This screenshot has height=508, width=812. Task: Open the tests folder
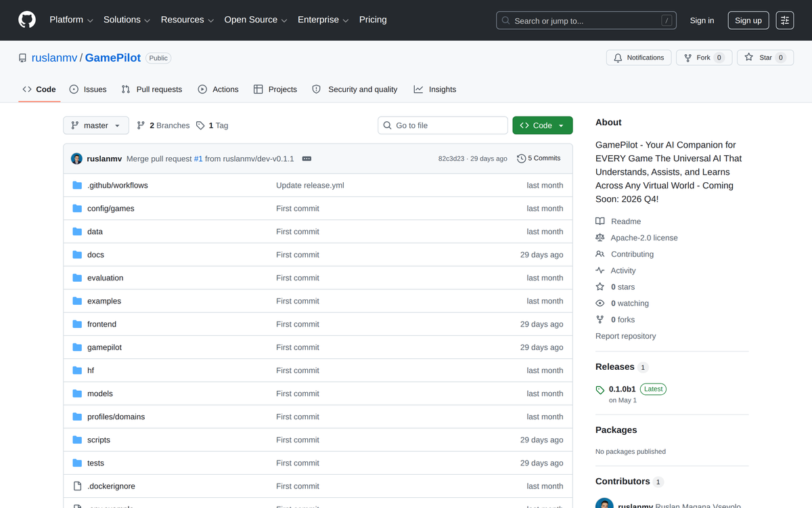(x=96, y=463)
